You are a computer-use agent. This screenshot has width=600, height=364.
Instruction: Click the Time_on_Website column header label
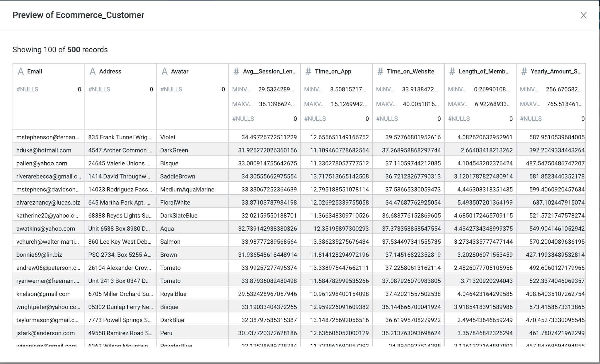(410, 71)
